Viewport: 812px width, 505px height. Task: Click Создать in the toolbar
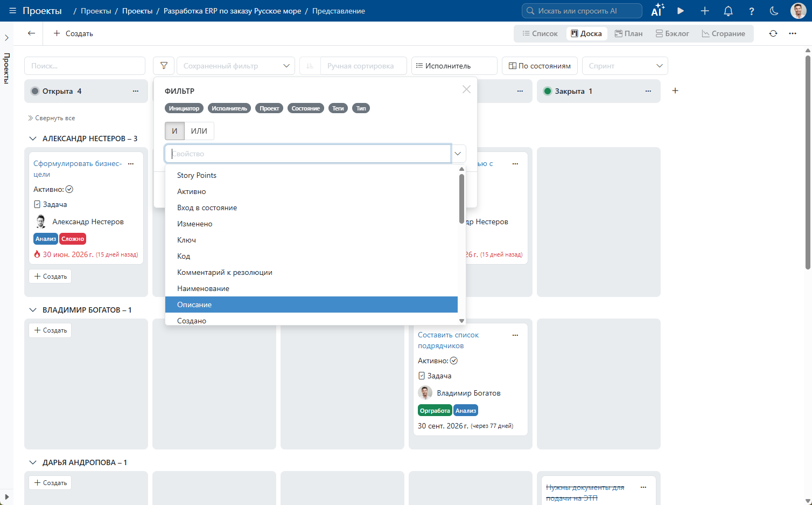coord(73,33)
